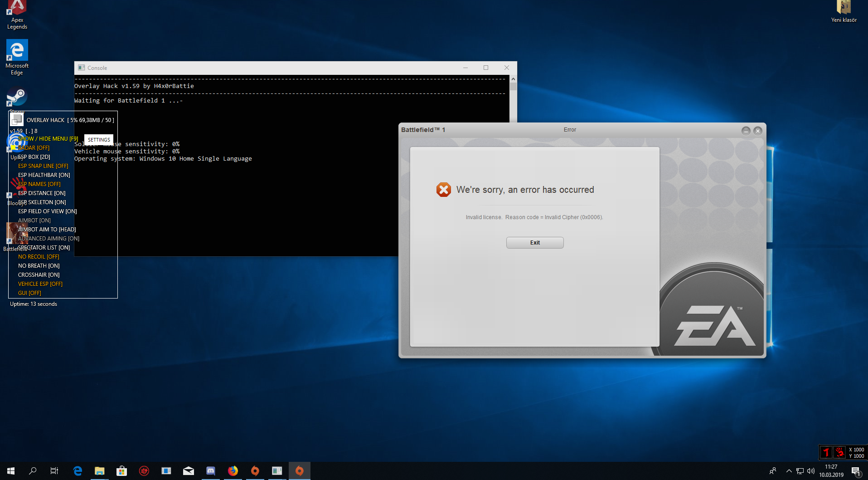Select AIMBOT AIM TO [HEAD] entry

click(x=47, y=230)
